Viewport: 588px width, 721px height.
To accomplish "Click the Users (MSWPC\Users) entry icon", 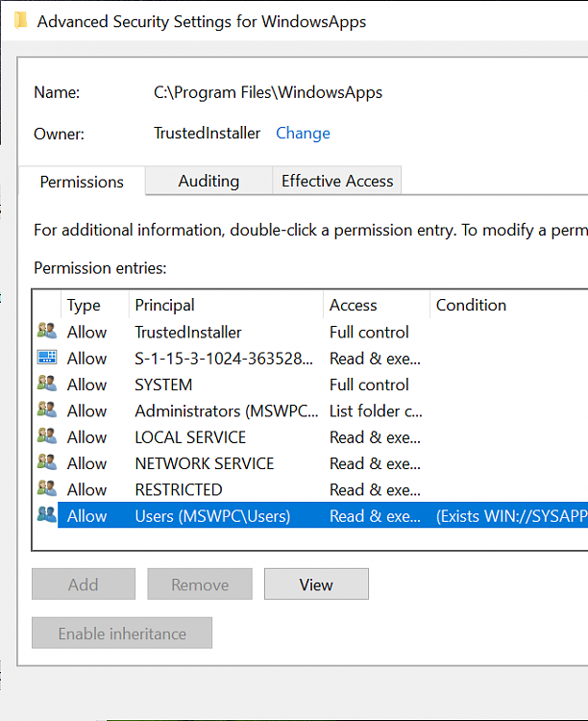I will coord(46,515).
